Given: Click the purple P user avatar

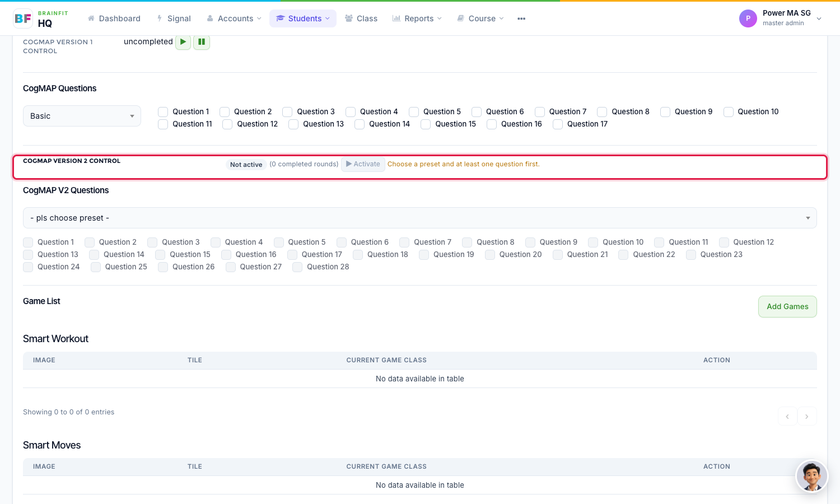Looking at the screenshot, I should click(x=748, y=18).
